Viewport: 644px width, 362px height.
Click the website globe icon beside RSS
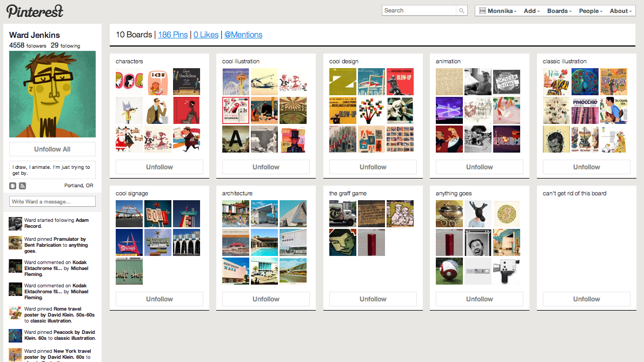coord(13,186)
